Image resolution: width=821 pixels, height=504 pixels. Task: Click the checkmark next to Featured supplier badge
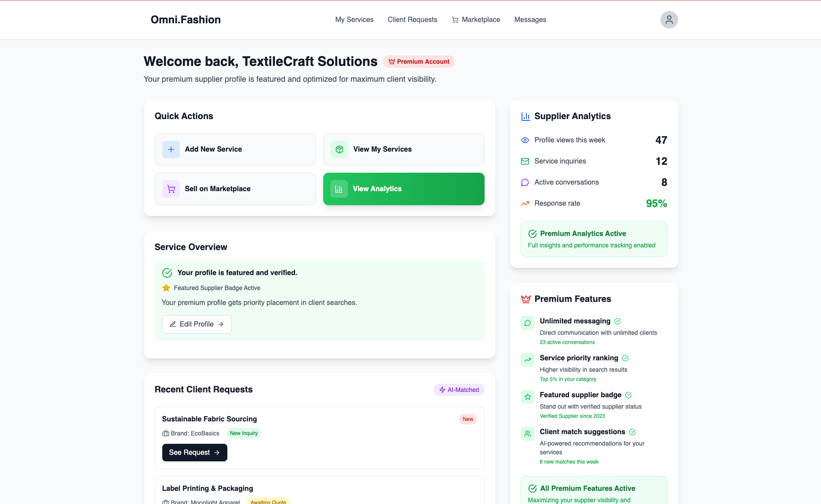tap(628, 395)
